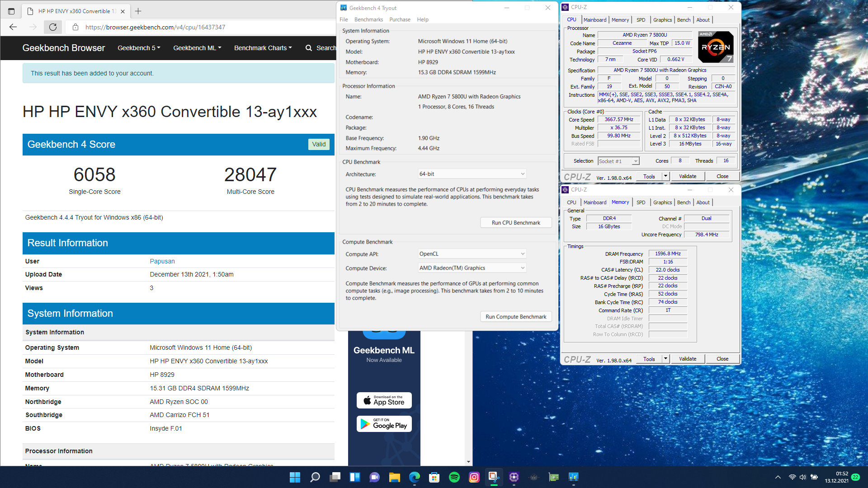
Task: Open Socket #1 selection dropdown in CPU-Z
Action: (x=618, y=161)
